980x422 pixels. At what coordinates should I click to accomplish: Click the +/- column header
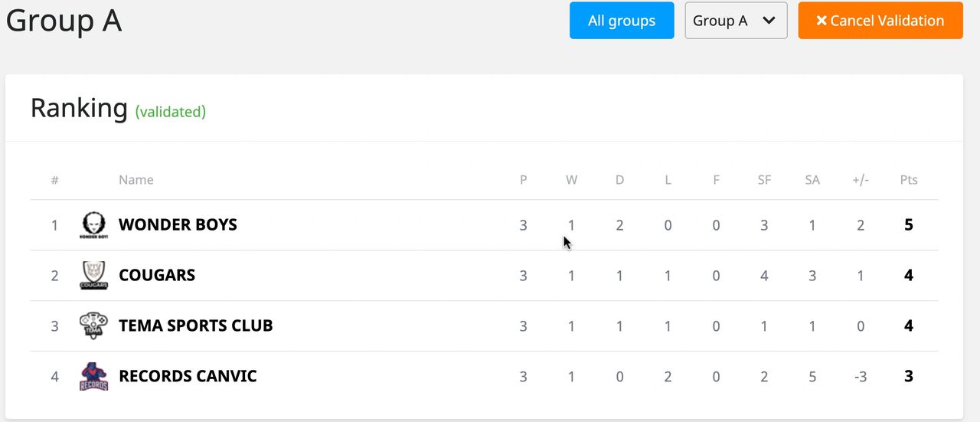861,180
